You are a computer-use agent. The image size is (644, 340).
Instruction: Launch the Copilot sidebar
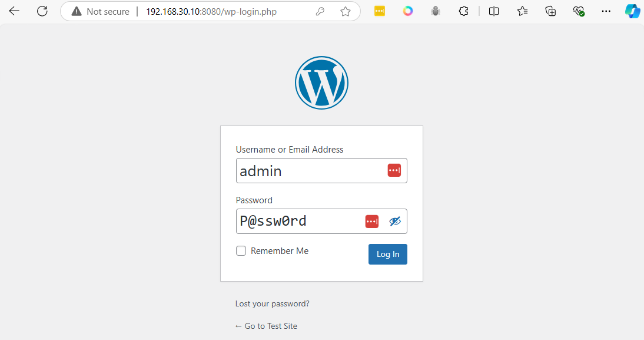[633, 11]
